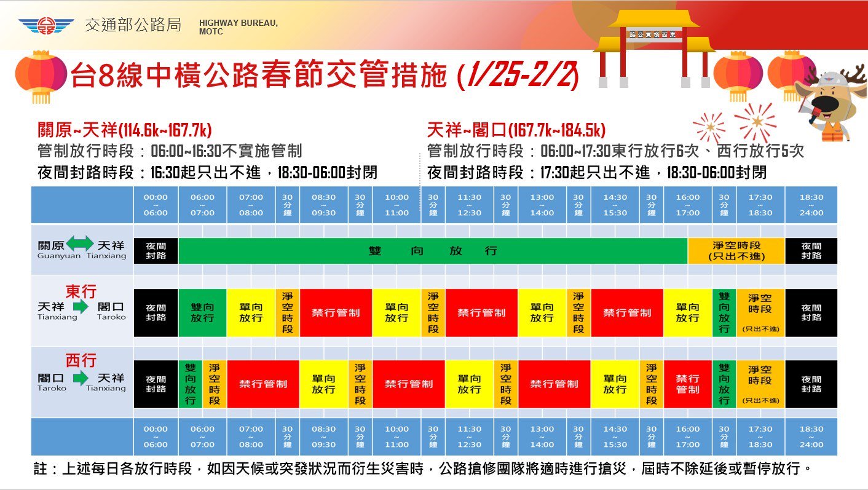Screen dimensions: 868x490
Task: Click the 天祥~閣口(167.7k~184.5k) red heading
Action: [x=516, y=130]
